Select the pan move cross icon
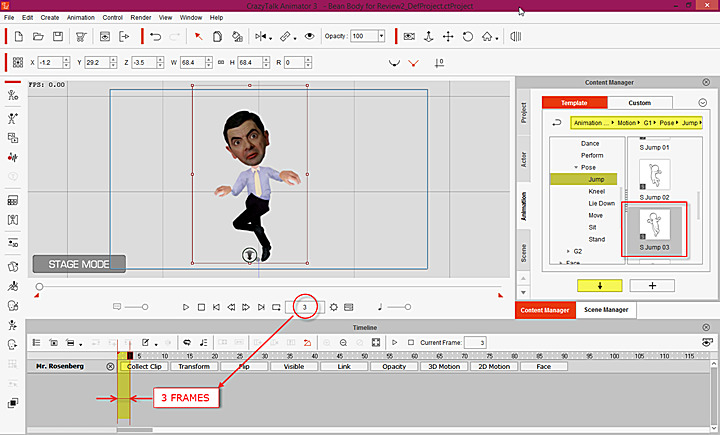The image size is (720, 435). tap(448, 37)
